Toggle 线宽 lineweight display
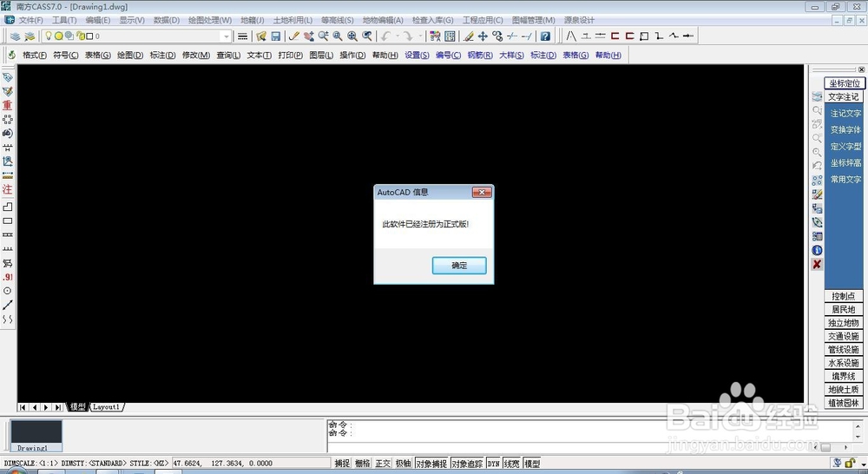This screenshot has height=474, width=868. click(511, 464)
